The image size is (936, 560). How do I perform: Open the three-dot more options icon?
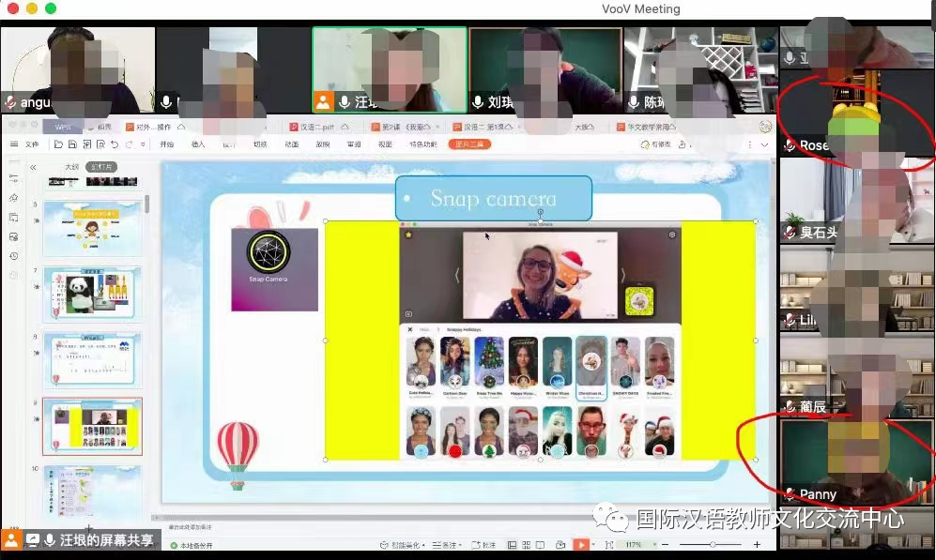[750, 144]
